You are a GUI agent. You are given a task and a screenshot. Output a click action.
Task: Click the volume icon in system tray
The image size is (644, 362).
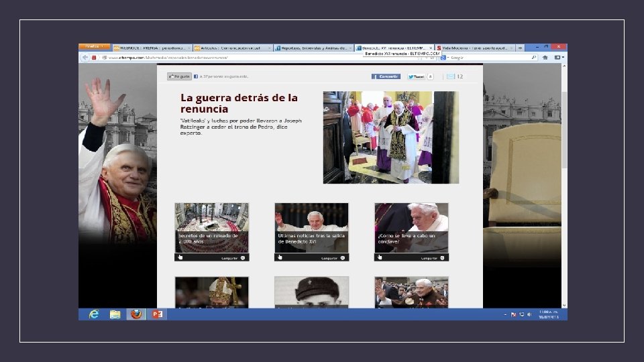coord(529,314)
